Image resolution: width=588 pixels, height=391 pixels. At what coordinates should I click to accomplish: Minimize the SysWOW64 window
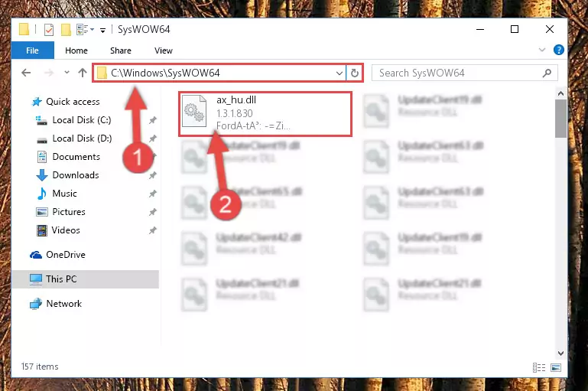coord(480,29)
